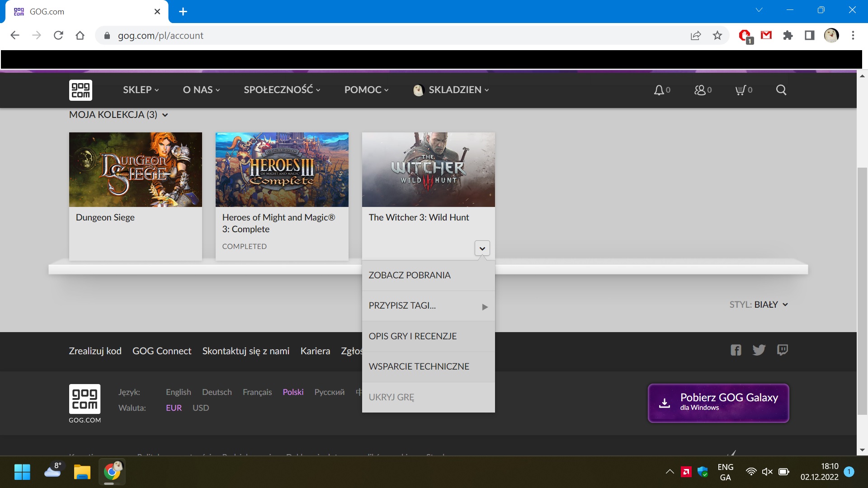Viewport: 868px width, 488px height.
Task: Click the page vertical scrollbar
Action: 862,291
